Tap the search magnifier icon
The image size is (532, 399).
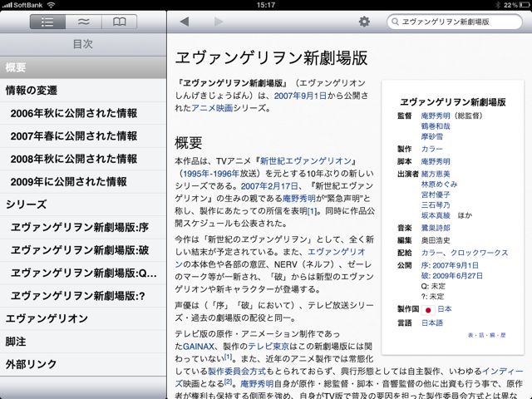point(395,22)
